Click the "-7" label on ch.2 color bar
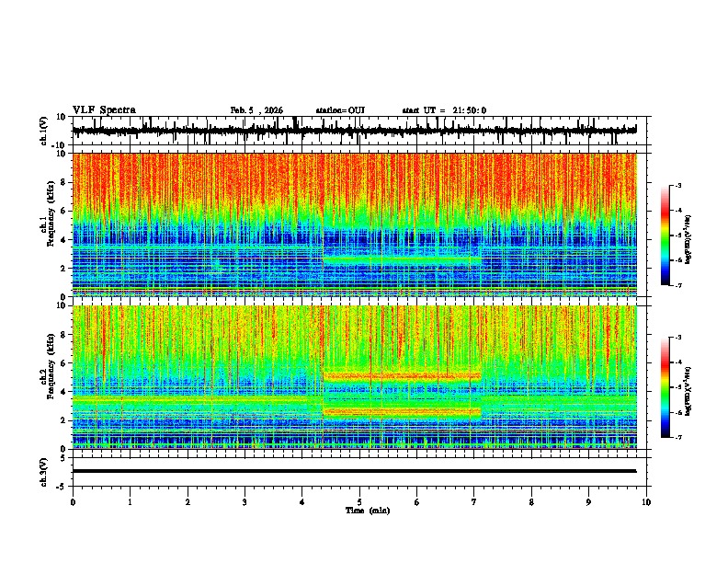The width and height of the screenshot is (728, 563). (678, 438)
